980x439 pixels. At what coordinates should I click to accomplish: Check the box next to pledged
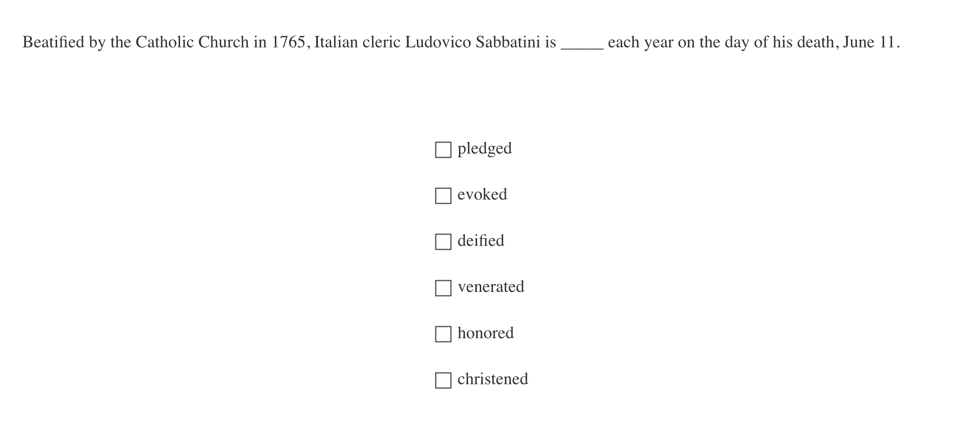443,150
